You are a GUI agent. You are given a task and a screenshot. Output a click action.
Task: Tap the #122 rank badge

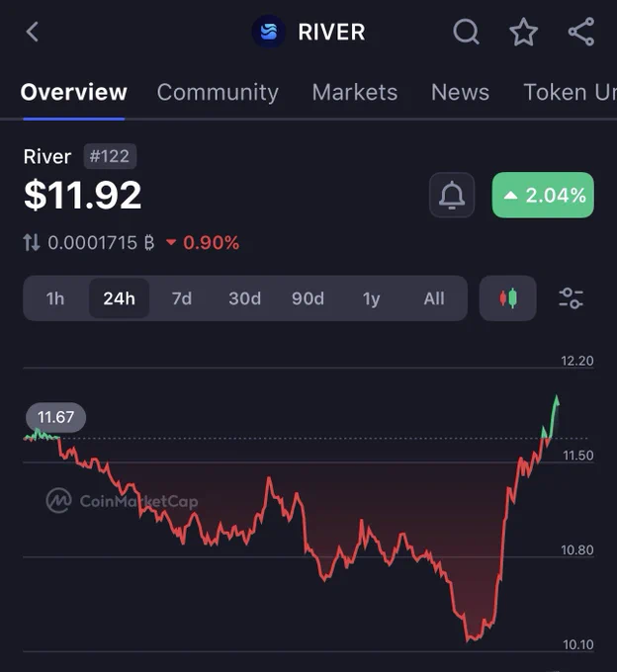[x=110, y=156]
